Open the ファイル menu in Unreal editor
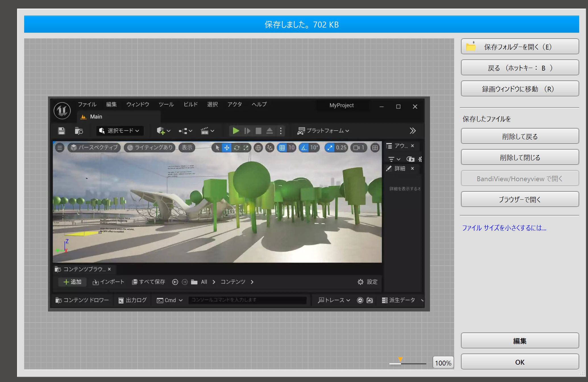Screen dimensions: 588x382 [87, 104]
